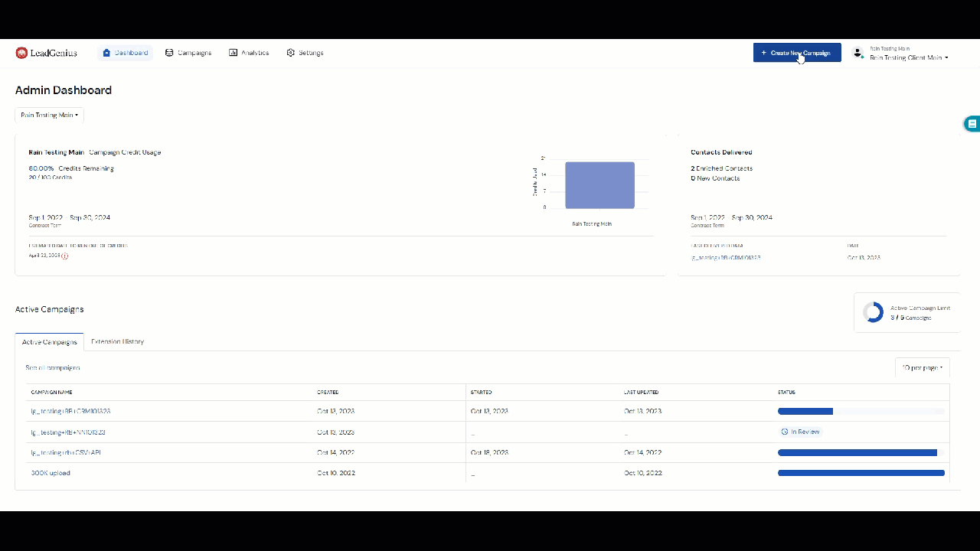
Task: Expand the Rain Testing Main account dropdown
Action: (x=49, y=115)
